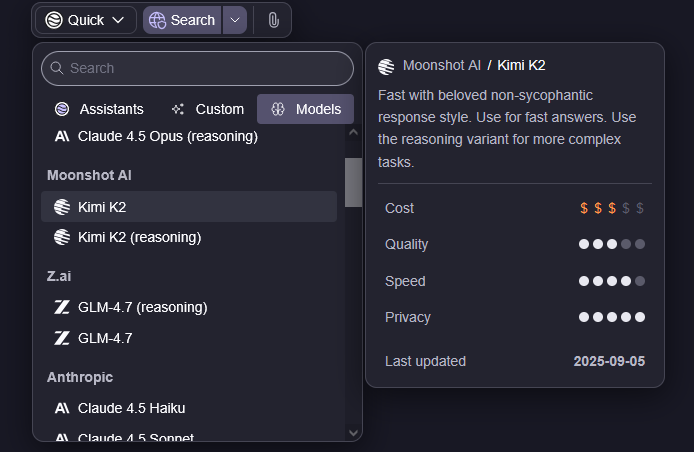
Task: Focus the model Search input field
Action: [x=205, y=68]
